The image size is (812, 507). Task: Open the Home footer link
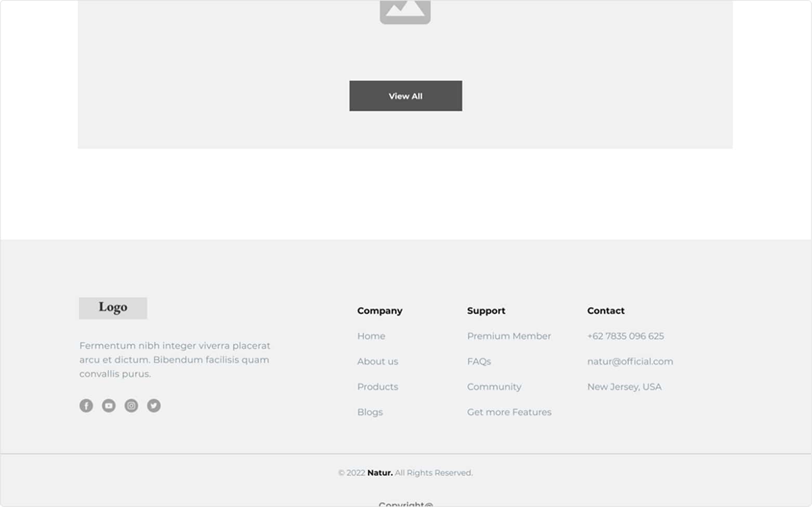(x=371, y=336)
